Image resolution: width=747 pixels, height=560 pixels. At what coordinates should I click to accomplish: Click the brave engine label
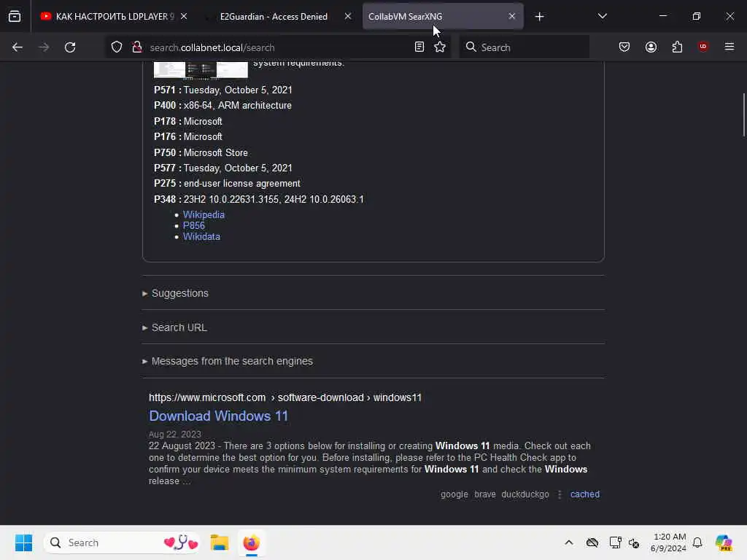[484, 494]
